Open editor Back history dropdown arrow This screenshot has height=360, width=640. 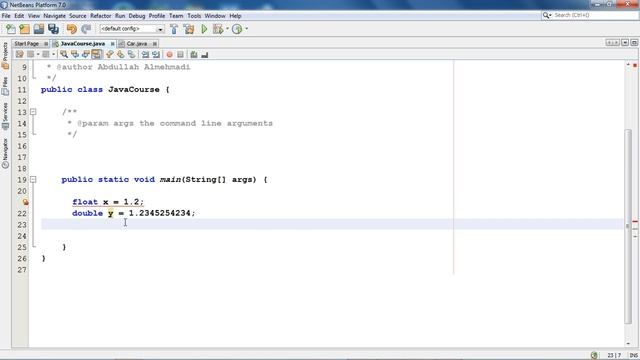(38, 54)
